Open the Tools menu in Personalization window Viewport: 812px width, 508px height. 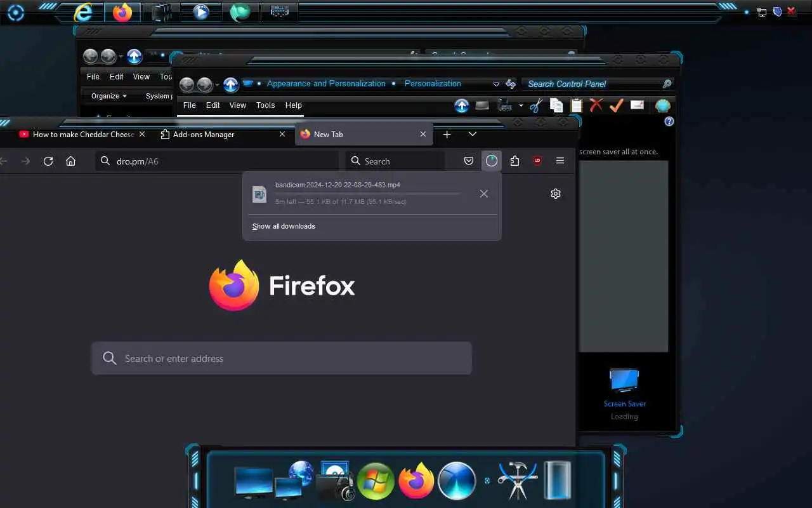265,105
